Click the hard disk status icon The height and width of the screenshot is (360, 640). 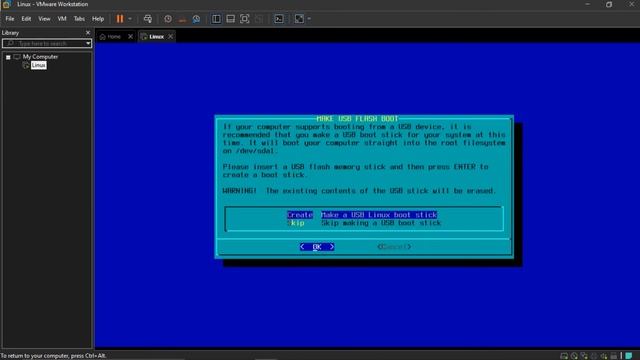[x=564, y=356]
